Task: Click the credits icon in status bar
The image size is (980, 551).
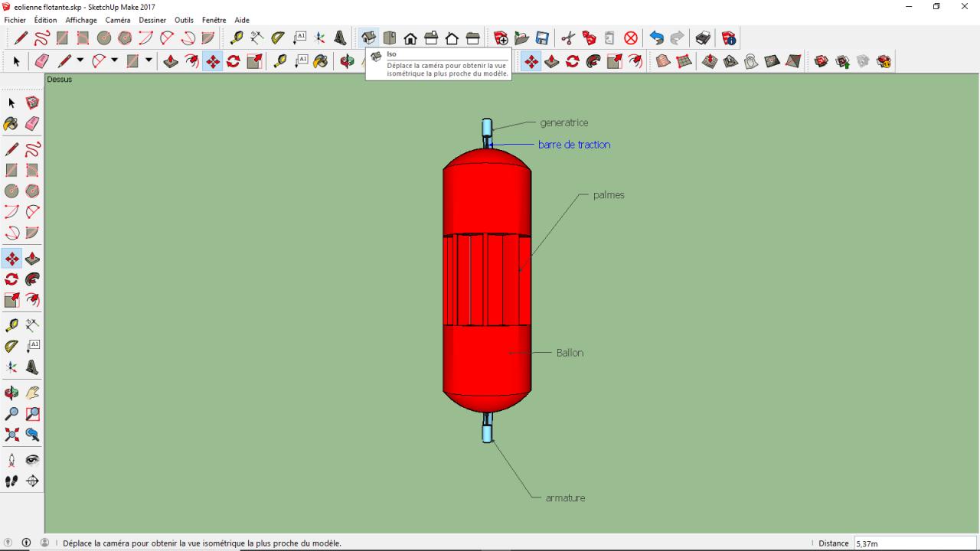Action: (x=27, y=543)
